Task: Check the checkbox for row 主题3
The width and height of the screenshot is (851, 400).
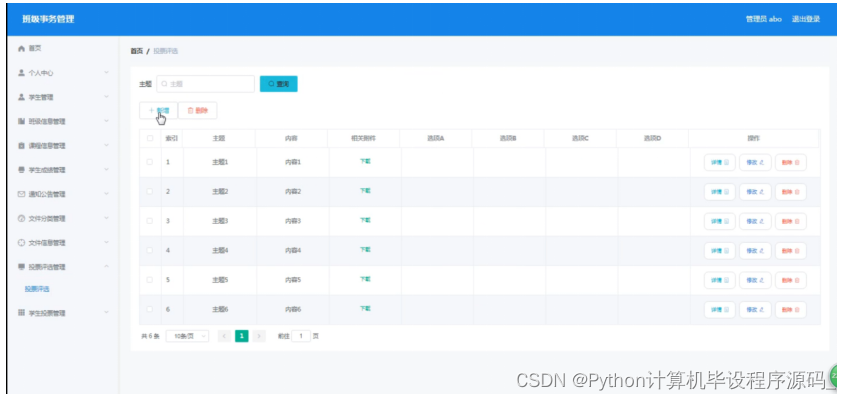Action: 150,221
